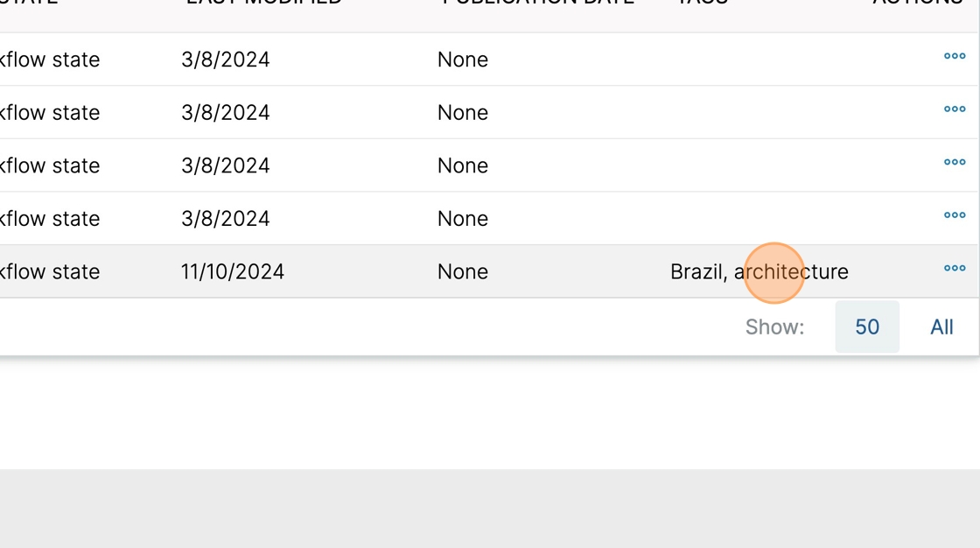The width and height of the screenshot is (980, 548).
Task: Open actions menu for first visible row
Action: click(955, 56)
